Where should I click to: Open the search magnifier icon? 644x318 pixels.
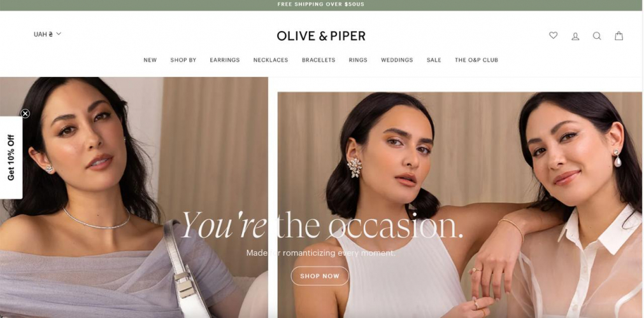[x=597, y=36]
